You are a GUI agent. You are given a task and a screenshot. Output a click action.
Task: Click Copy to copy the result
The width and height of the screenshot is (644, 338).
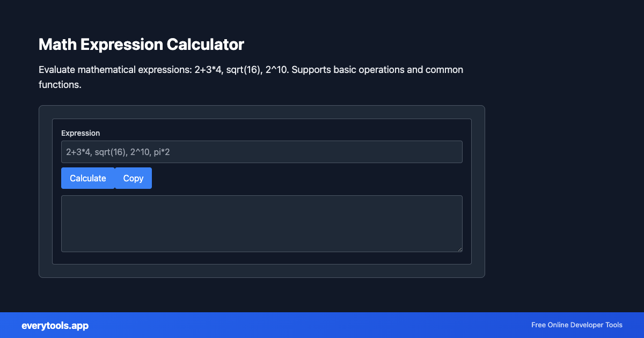coord(133,178)
